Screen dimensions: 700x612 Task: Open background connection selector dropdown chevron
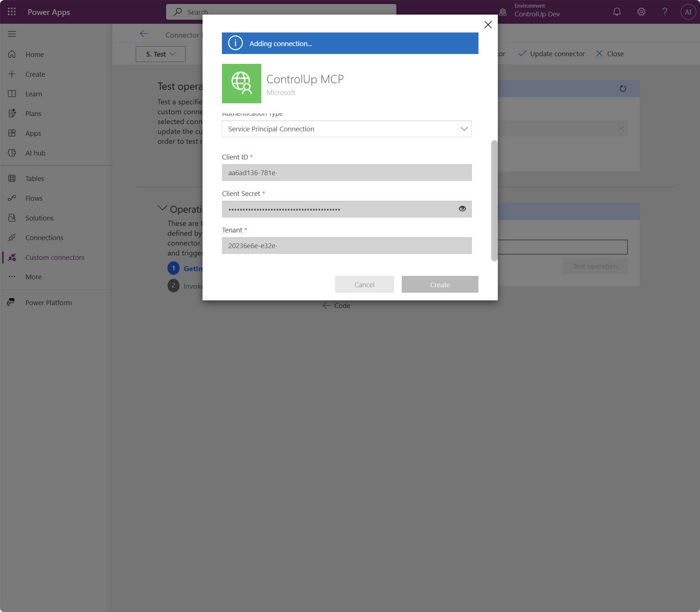[621, 128]
